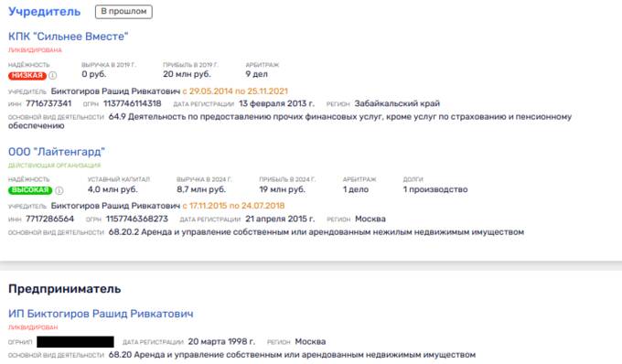The width and height of the screenshot is (622, 364).
Task: Click the '9 дел' arbitration value
Action: tap(257, 74)
